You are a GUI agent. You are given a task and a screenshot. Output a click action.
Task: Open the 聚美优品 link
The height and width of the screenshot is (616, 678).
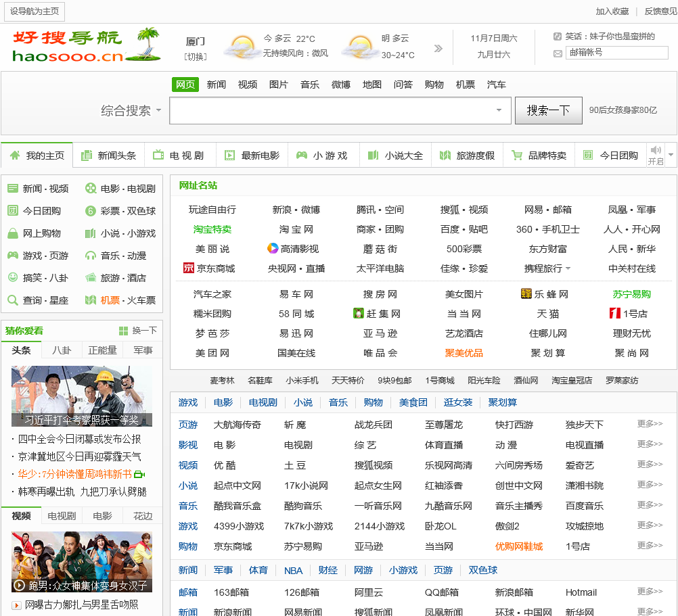pyautogui.click(x=464, y=353)
